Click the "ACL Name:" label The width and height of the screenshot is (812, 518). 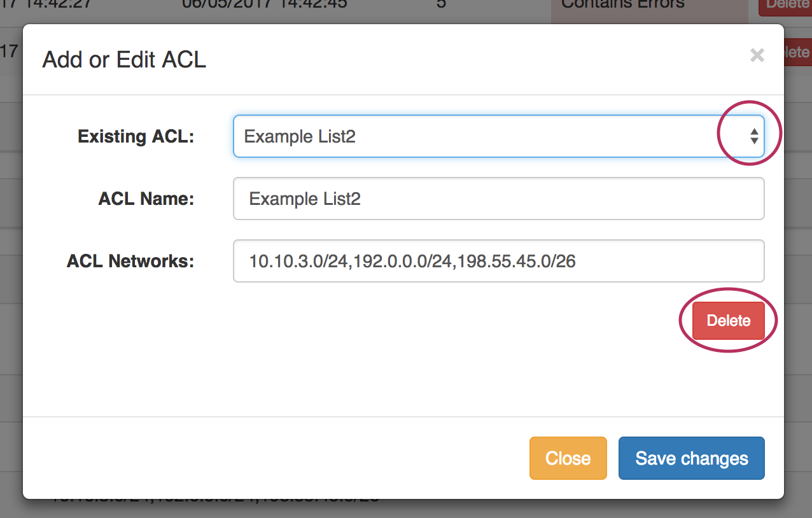tap(146, 199)
